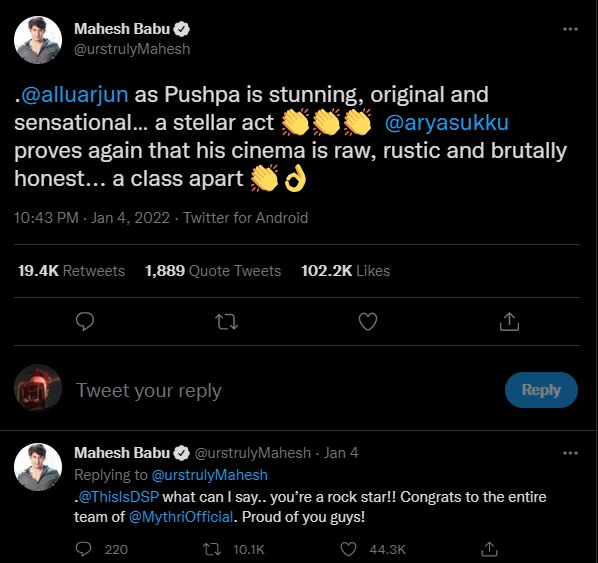This screenshot has height=563, width=598.
Task: Click the reply icon under main tweet
Action: 85,322
